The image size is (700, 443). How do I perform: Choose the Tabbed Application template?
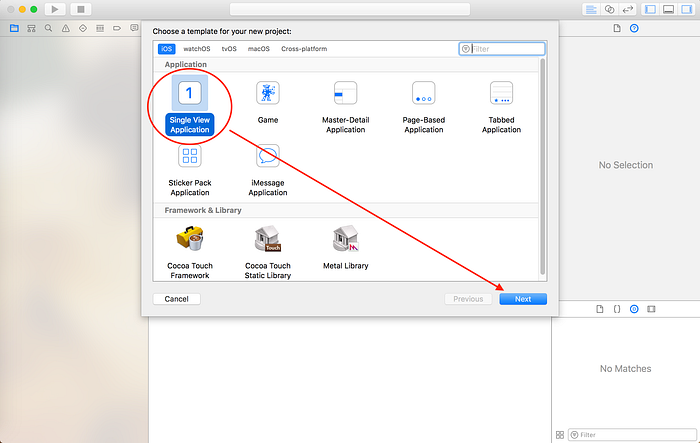pyautogui.click(x=501, y=107)
